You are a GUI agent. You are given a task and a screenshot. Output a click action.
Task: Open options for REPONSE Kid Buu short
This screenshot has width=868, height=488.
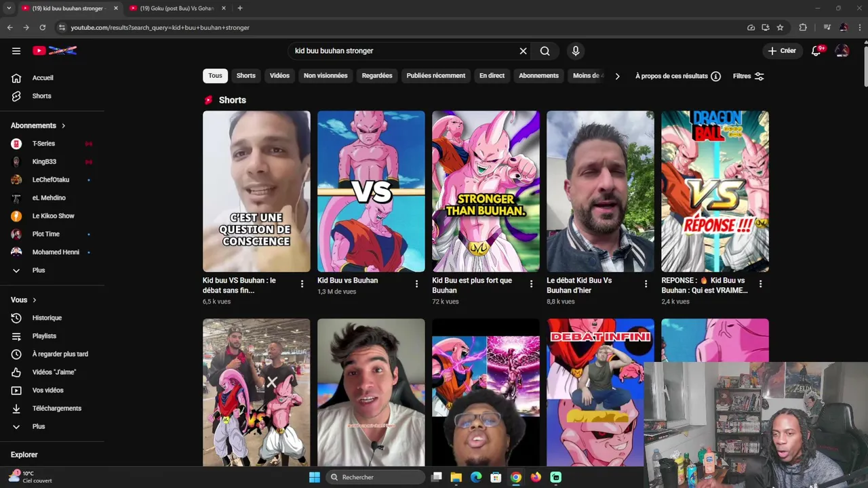pos(760,284)
